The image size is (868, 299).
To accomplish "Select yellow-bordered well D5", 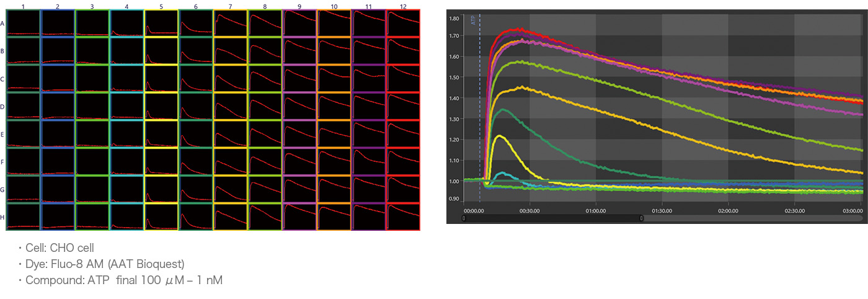I will click(x=161, y=106).
